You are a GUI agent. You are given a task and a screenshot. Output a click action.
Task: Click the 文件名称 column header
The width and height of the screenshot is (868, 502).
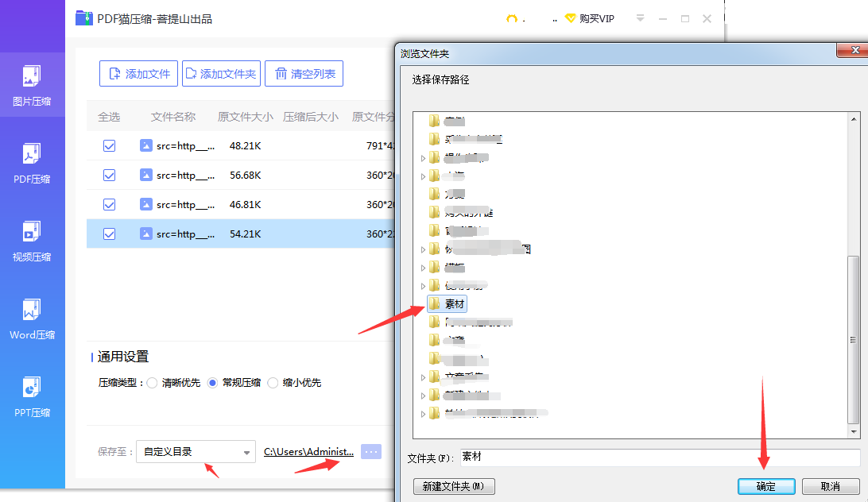tap(173, 117)
